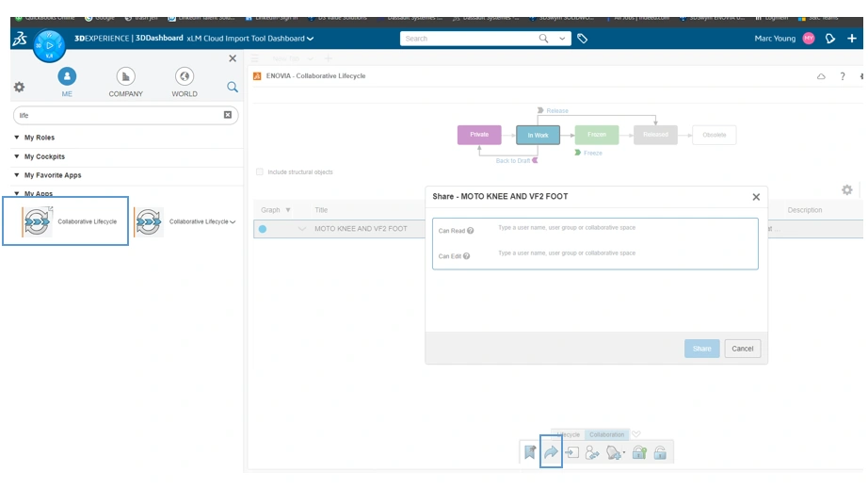
Task: Click the 3DS logo in header
Action: pos(20,39)
